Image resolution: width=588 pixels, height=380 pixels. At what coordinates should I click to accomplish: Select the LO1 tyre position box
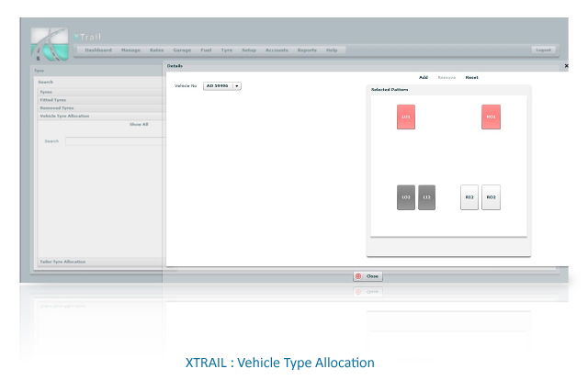click(x=406, y=117)
